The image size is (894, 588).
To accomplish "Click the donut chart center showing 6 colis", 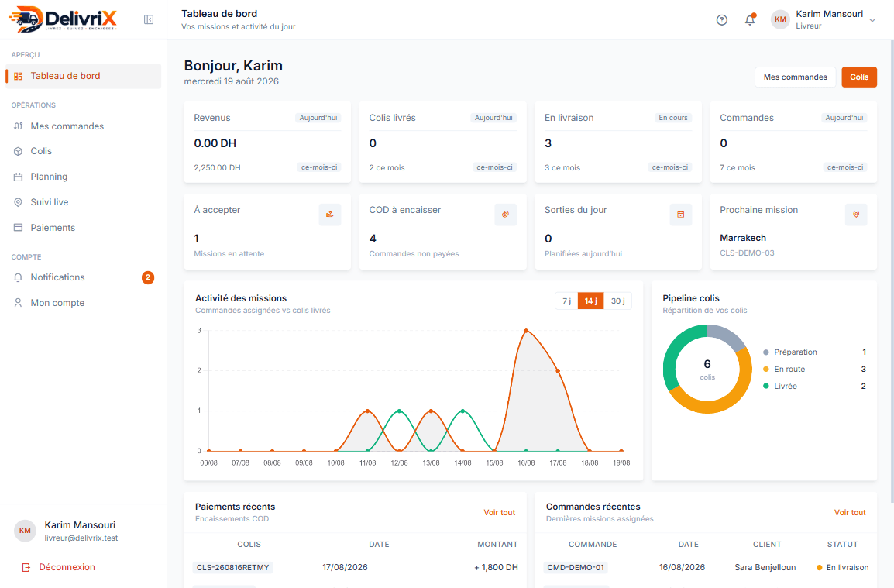I will pyautogui.click(x=707, y=369).
